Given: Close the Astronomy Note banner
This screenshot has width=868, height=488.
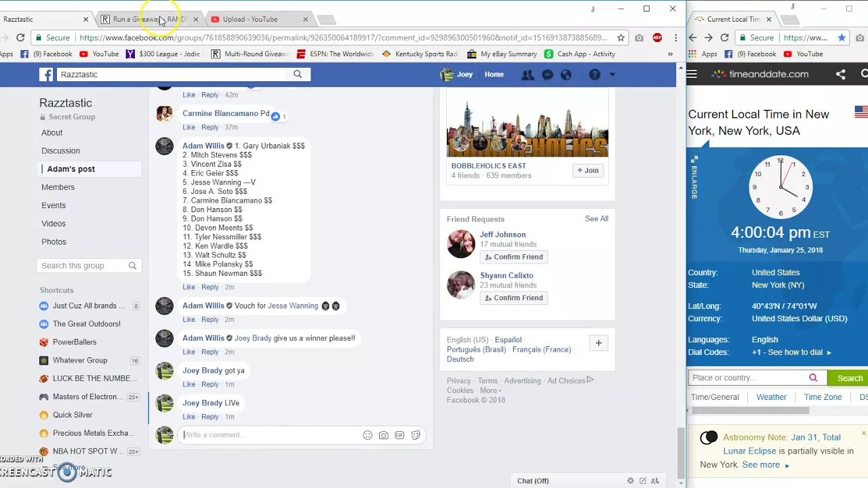Looking at the screenshot, I should point(863,433).
